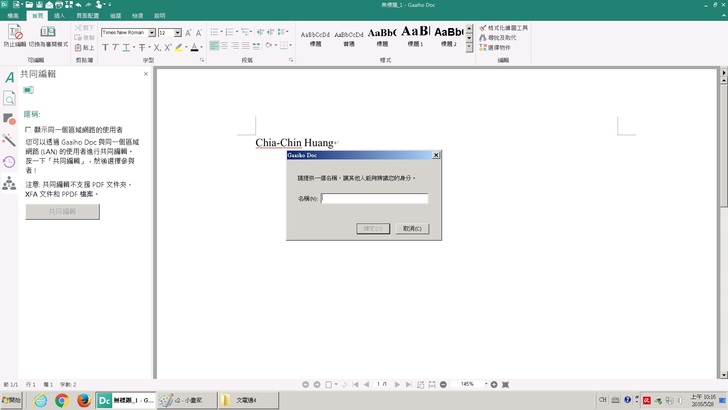728x410 pixels.
Task: Apply superscript X formatting
Action: pos(168,47)
